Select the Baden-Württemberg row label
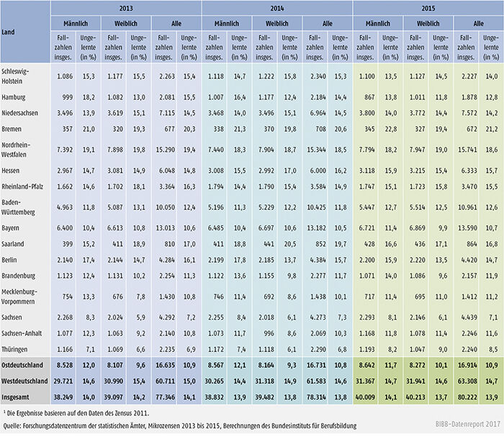The height and width of the screenshot is (437, 504). pyautogui.click(x=22, y=207)
